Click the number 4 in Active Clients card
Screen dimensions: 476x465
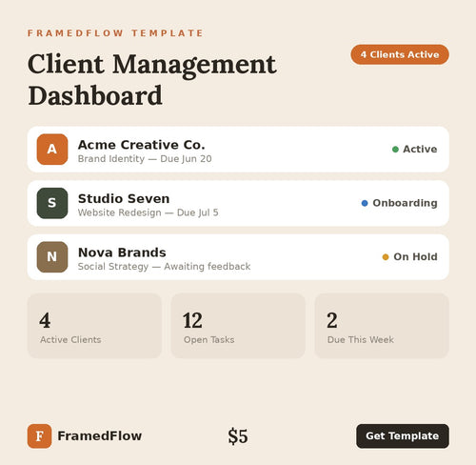click(x=45, y=320)
